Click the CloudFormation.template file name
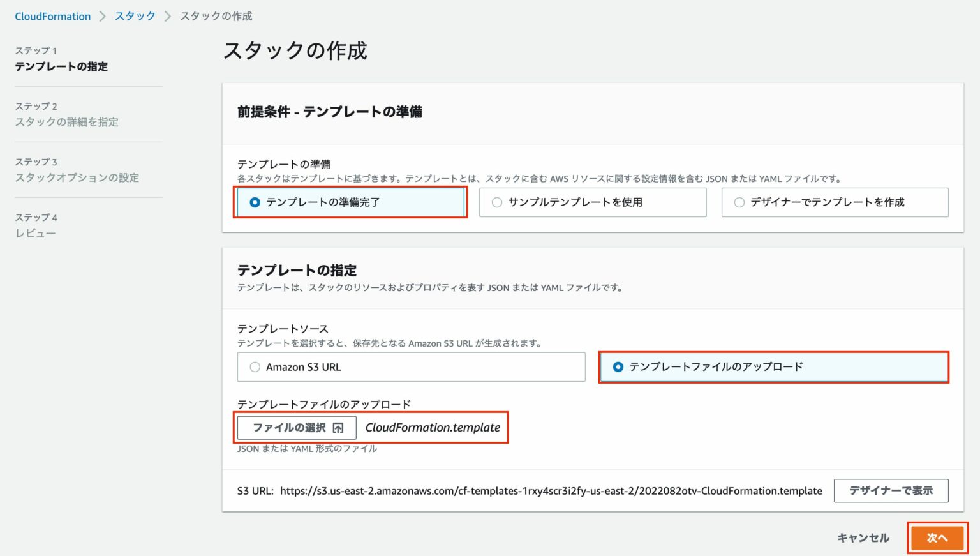This screenshot has width=980, height=556. pos(433,428)
